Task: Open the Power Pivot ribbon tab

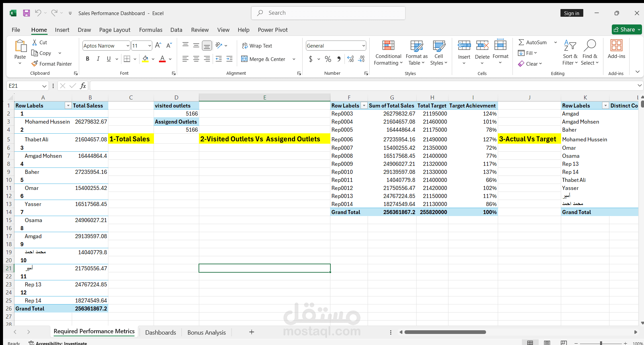Action: [273, 30]
